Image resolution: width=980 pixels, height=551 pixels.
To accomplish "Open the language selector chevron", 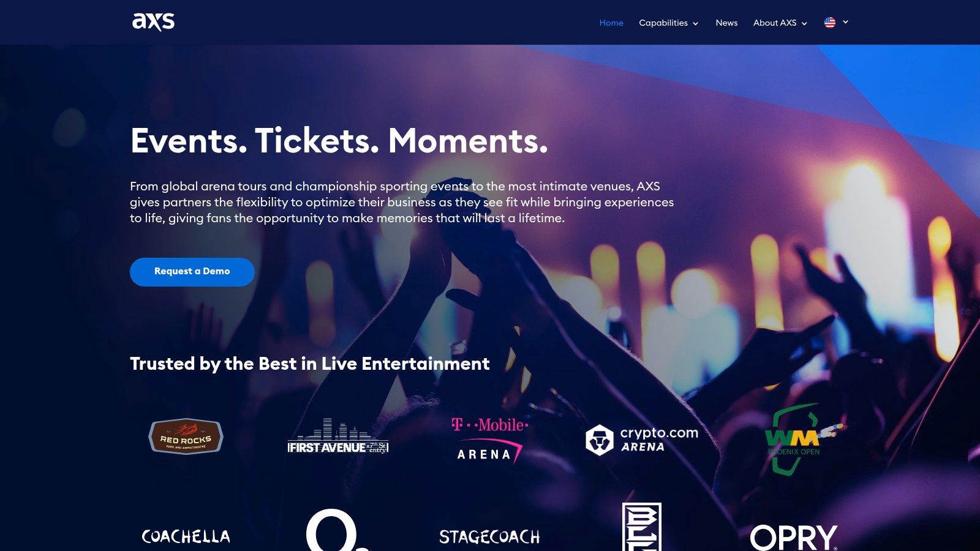I will pyautogui.click(x=845, y=22).
